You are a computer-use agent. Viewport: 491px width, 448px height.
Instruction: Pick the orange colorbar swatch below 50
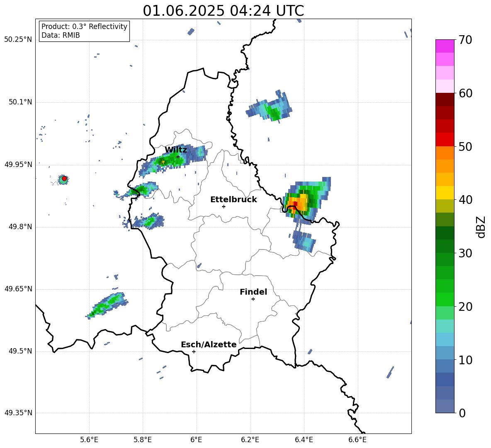click(x=445, y=153)
